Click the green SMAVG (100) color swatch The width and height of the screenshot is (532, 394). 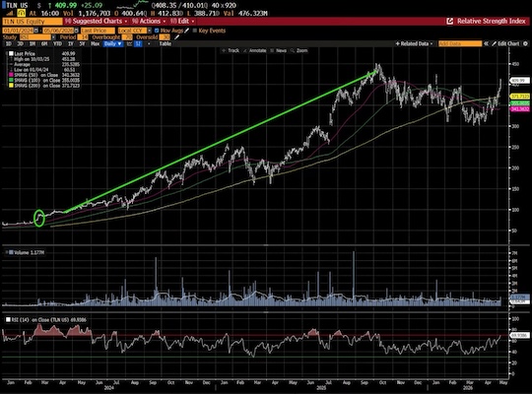pos(11,81)
